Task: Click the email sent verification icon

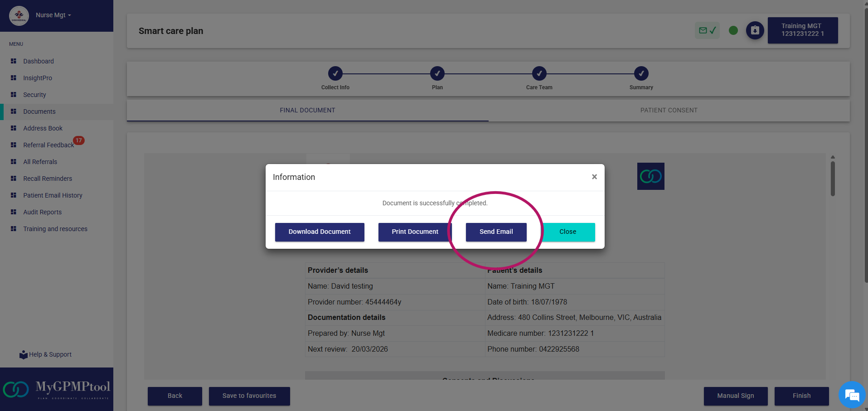Action: [x=707, y=30]
